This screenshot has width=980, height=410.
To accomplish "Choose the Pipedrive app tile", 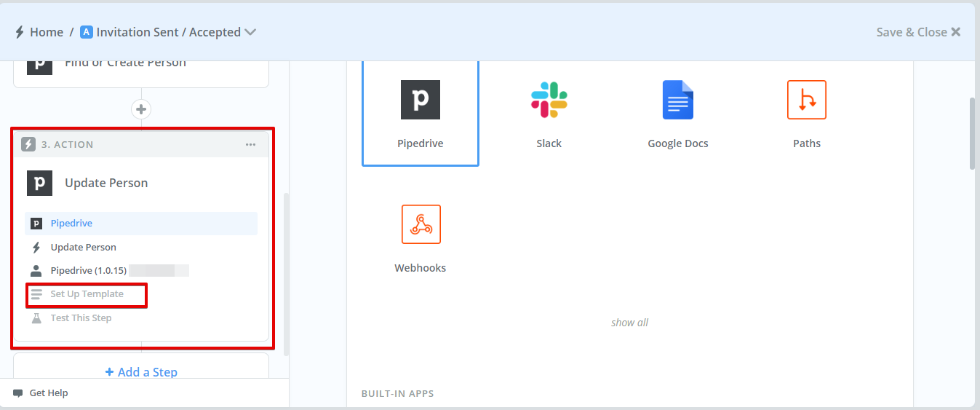I will (421, 113).
